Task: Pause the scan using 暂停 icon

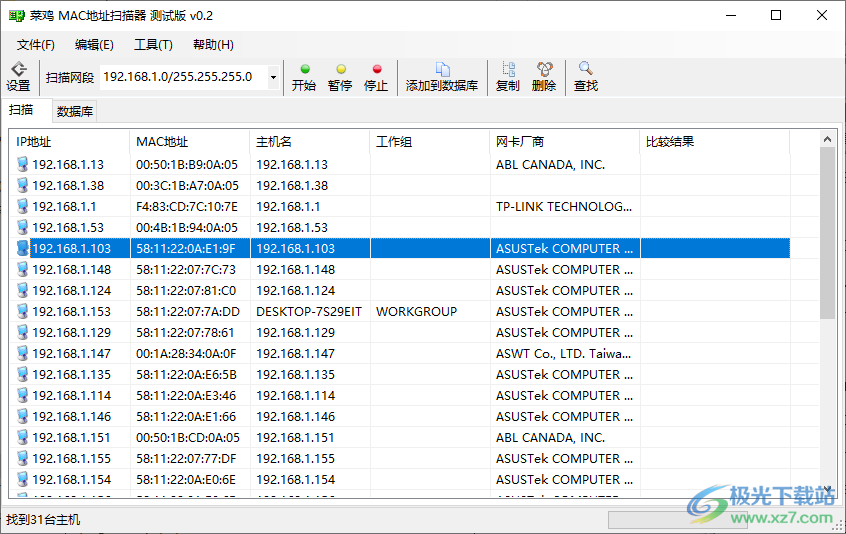Action: [x=340, y=77]
